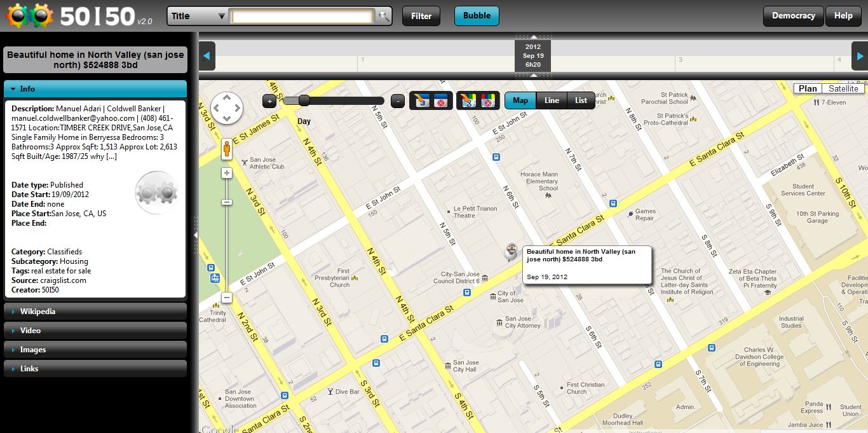Click the colorful calendar target icon
868x433 pixels.
(487, 100)
